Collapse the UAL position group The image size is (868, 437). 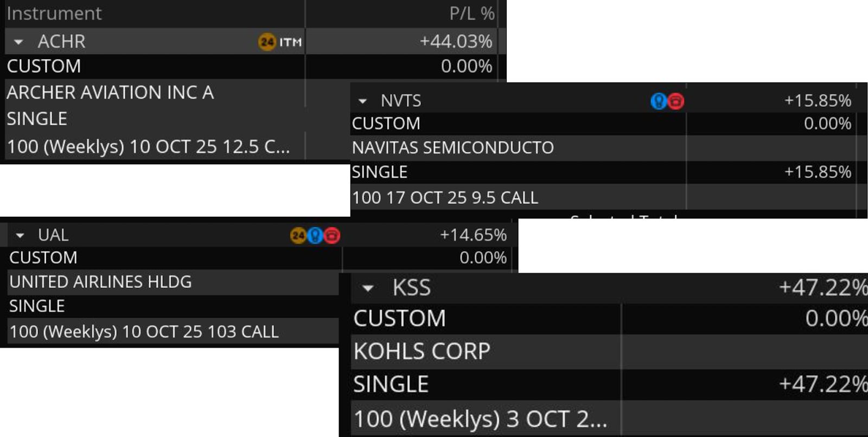pyautogui.click(x=20, y=236)
